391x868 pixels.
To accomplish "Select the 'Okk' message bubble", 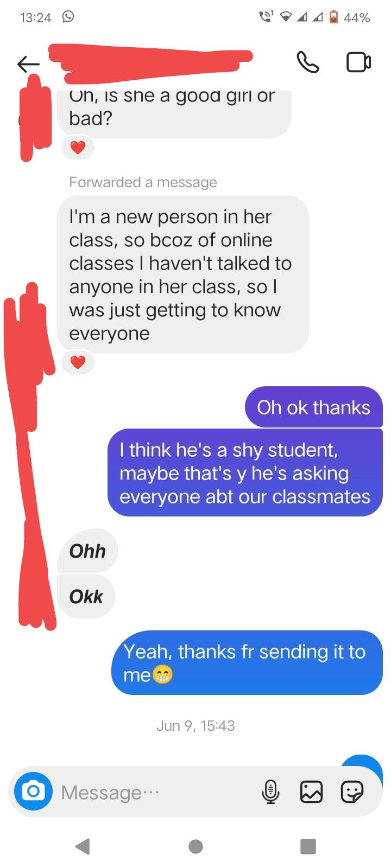I will (86, 596).
